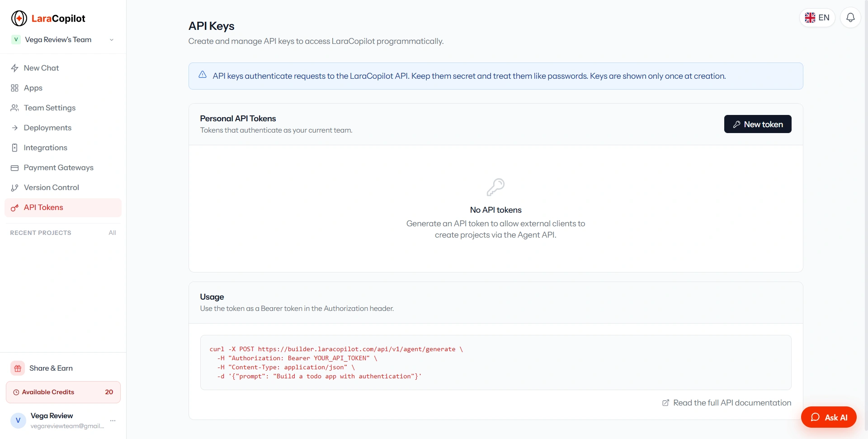Click the vegareviewteam@gmail email text
The width and height of the screenshot is (868, 439).
(x=67, y=426)
